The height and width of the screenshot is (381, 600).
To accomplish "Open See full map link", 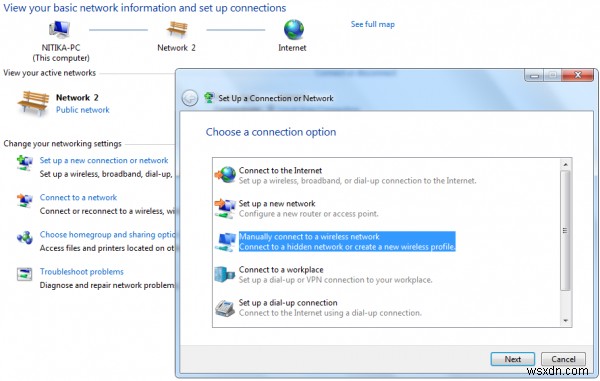I will click(x=373, y=24).
